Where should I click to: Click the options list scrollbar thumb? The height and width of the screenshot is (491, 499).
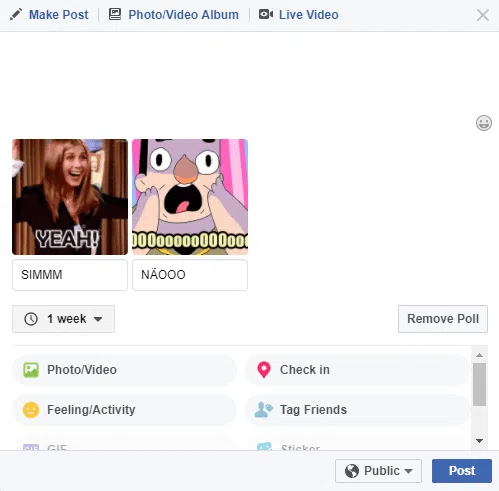(x=480, y=385)
